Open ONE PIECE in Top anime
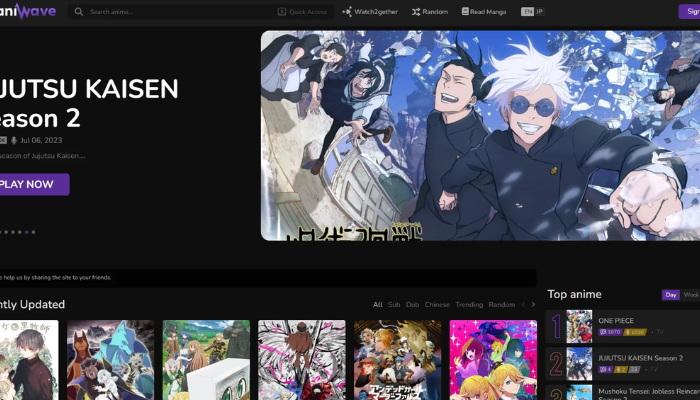This screenshot has width=700, height=400. click(x=616, y=321)
